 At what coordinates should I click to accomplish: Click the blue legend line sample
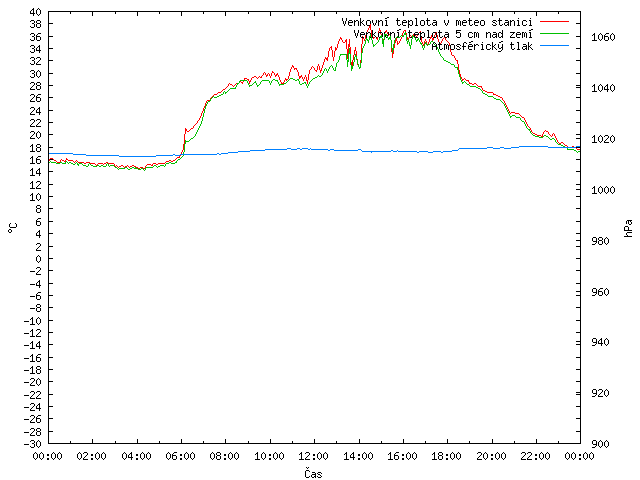(554, 45)
